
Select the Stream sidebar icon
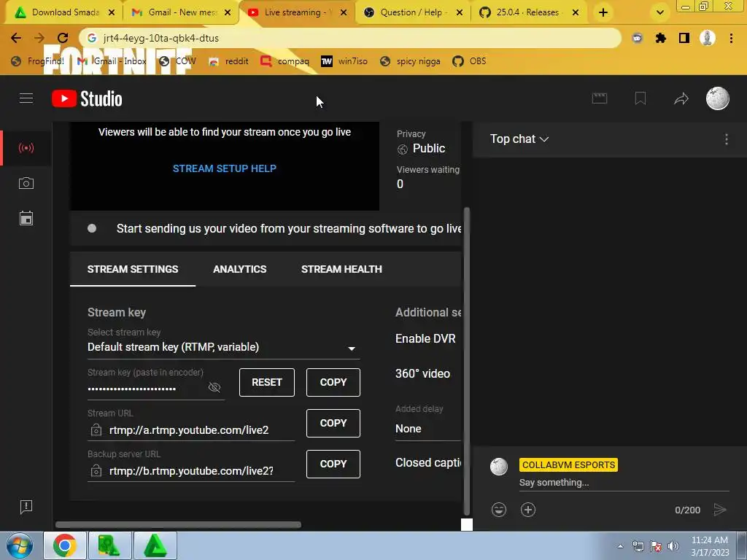[x=26, y=147]
